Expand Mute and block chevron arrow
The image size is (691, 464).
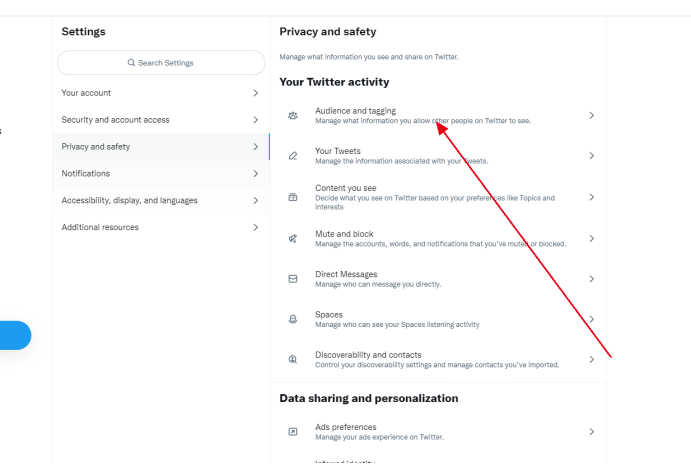(591, 239)
